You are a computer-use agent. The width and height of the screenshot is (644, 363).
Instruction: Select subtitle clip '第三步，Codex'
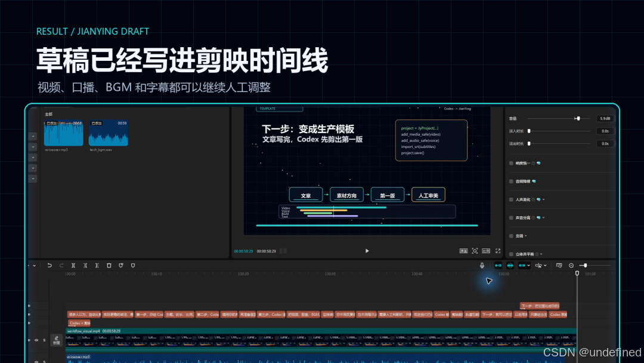point(271,315)
